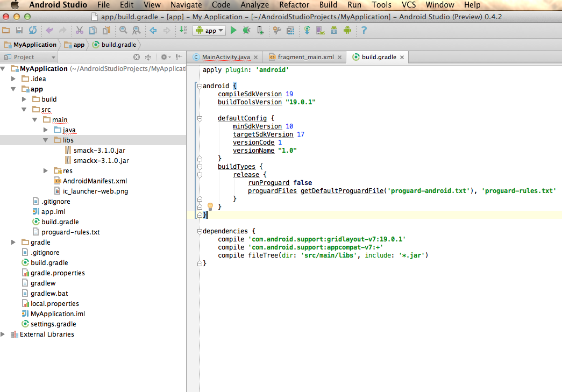Screen dimensions: 562x392
Task: Expand the java folder in tree
Action: click(x=46, y=130)
